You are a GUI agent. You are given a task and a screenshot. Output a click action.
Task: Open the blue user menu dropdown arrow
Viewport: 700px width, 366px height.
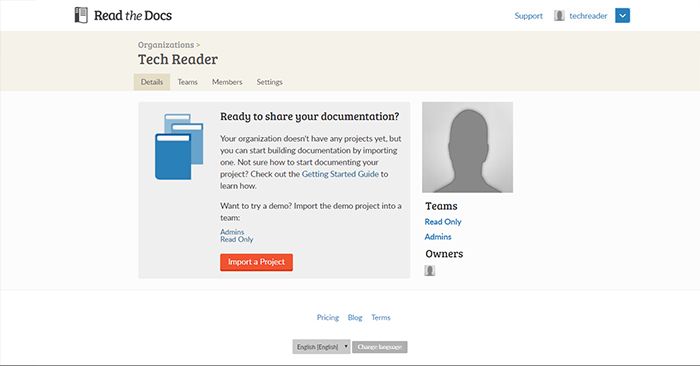coord(622,16)
